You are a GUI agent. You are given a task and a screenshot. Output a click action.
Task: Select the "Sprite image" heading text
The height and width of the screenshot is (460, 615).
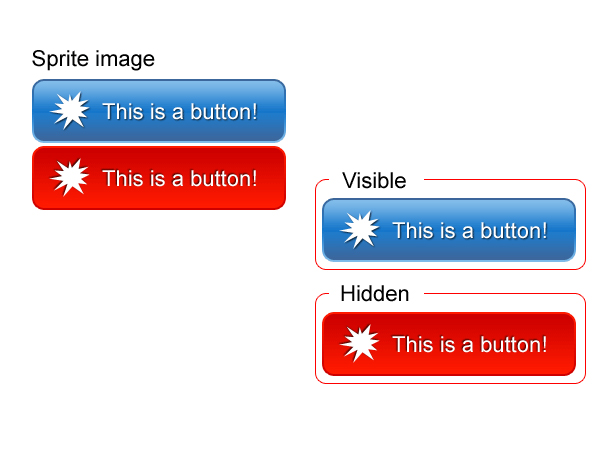pos(93,59)
